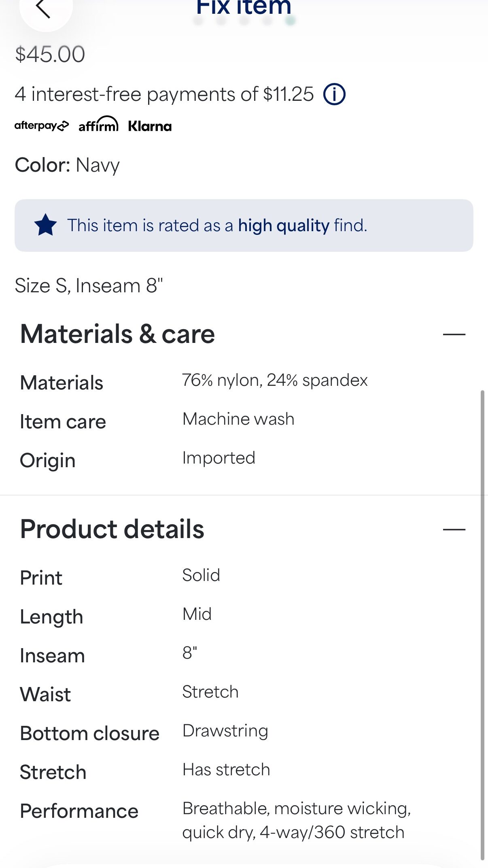The image size is (488, 868).
Task: Tap the $45.00 price
Action: pos(50,54)
